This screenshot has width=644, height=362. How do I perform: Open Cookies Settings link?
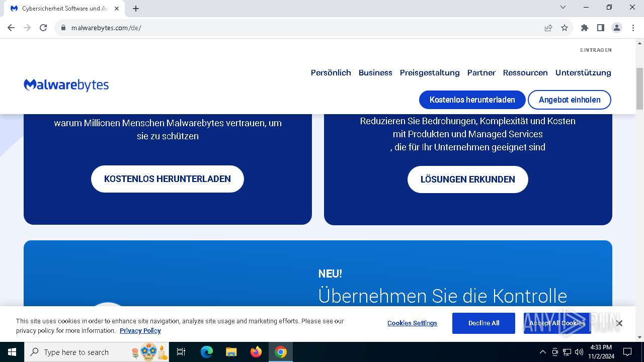click(x=412, y=323)
